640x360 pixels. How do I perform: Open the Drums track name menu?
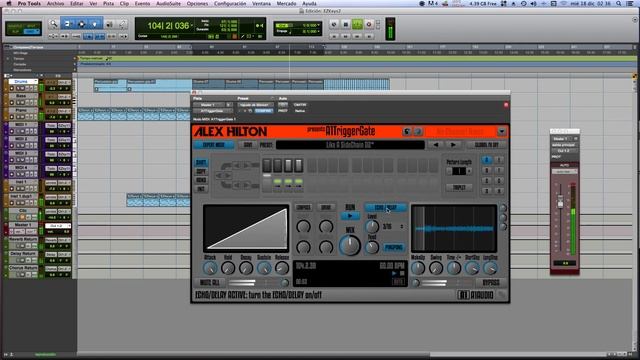[x=22, y=81]
